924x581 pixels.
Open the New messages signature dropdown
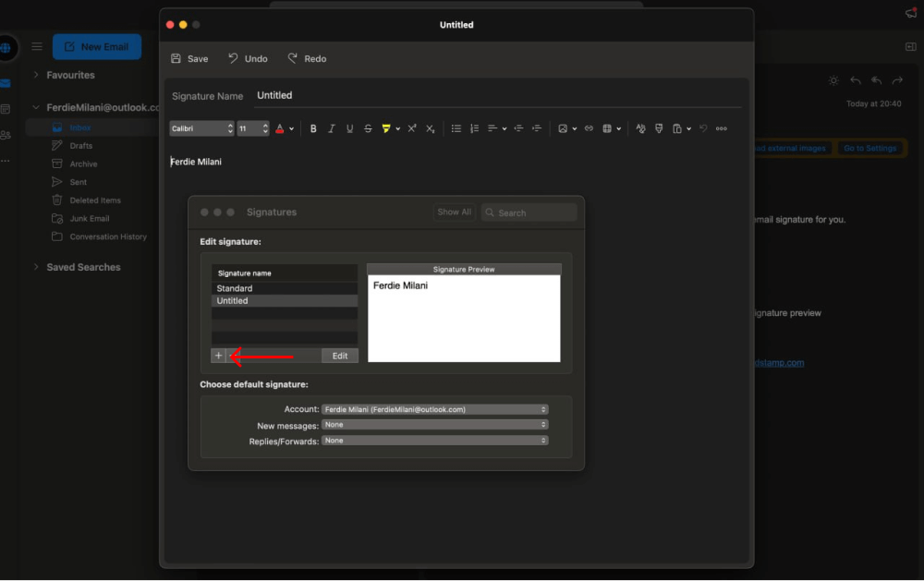point(434,425)
